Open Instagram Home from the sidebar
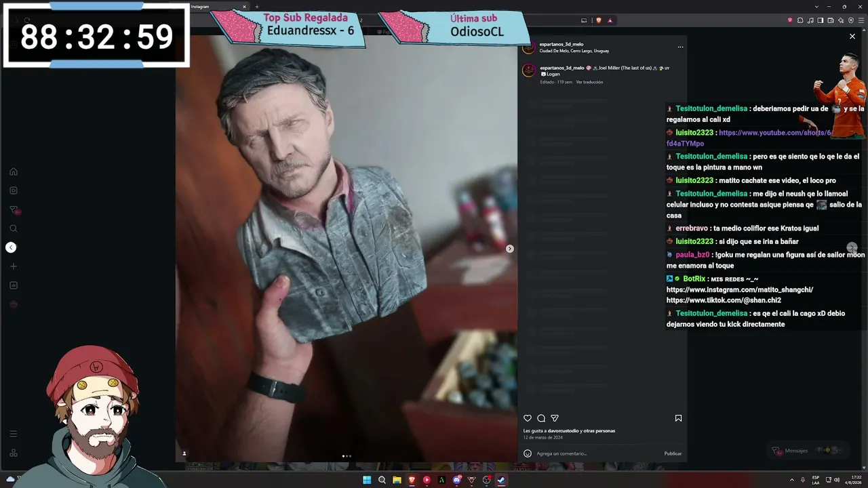Screen dimensions: 868x488 tap(14, 171)
